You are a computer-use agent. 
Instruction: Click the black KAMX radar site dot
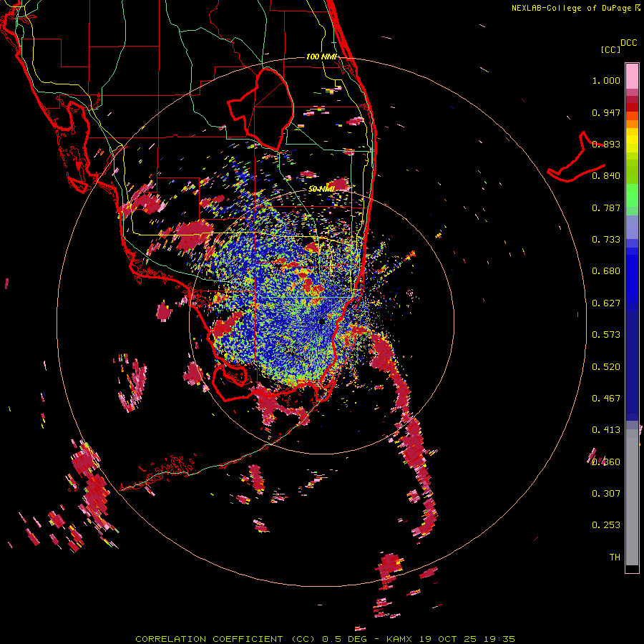[x=321, y=321]
